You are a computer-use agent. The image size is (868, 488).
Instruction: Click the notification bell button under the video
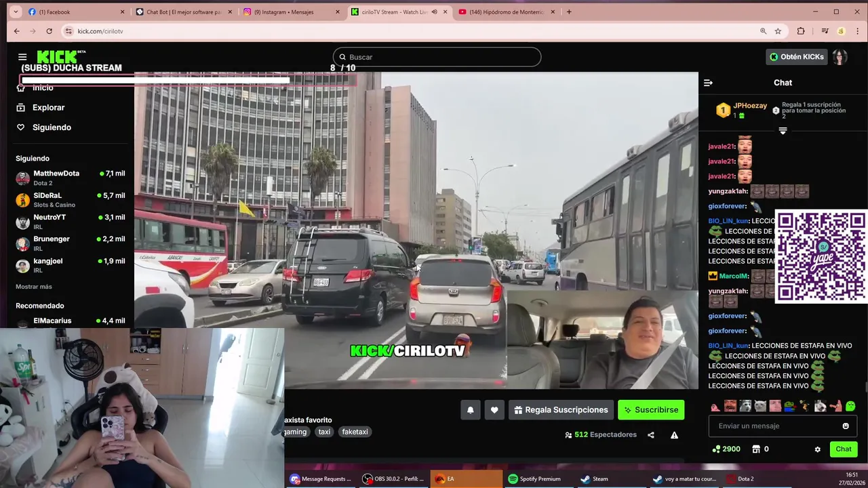pos(470,410)
